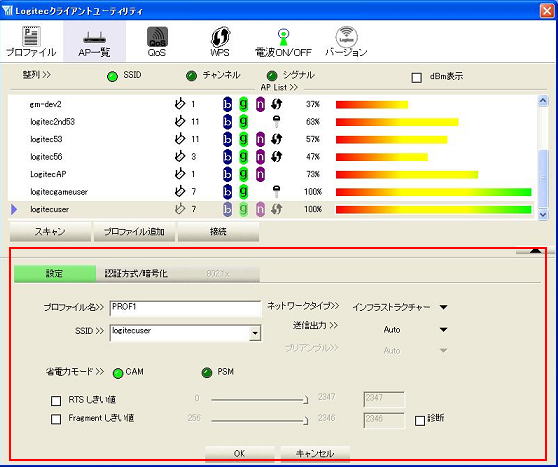558x467 pixels.
Task: Switch to the 認証方式/暗号化 tab
Action: [136, 273]
